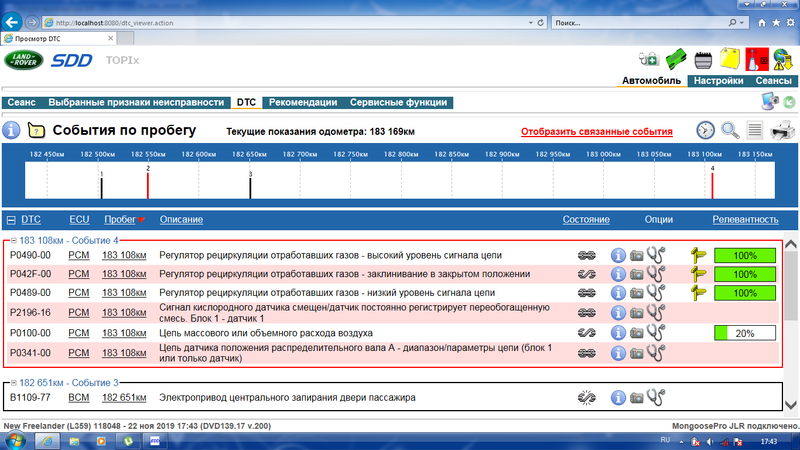Click the BCM link for B1109-77

click(79, 397)
